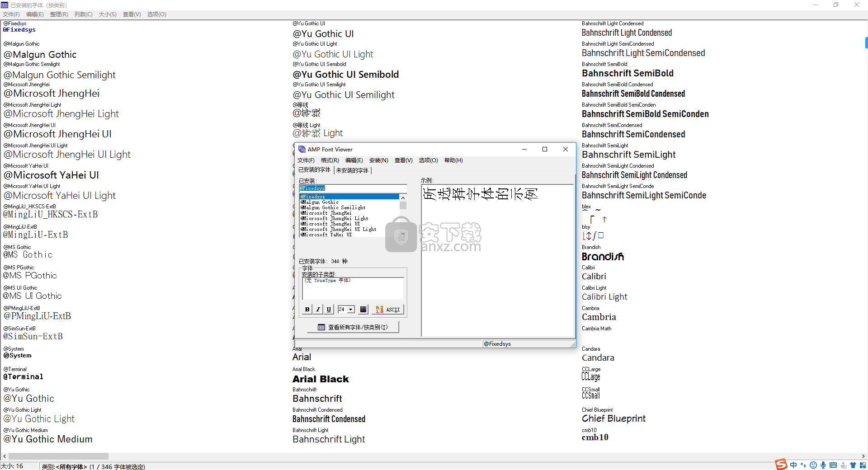Click microphone voice input icon
The width and height of the screenshot is (868, 470).
[823, 465]
